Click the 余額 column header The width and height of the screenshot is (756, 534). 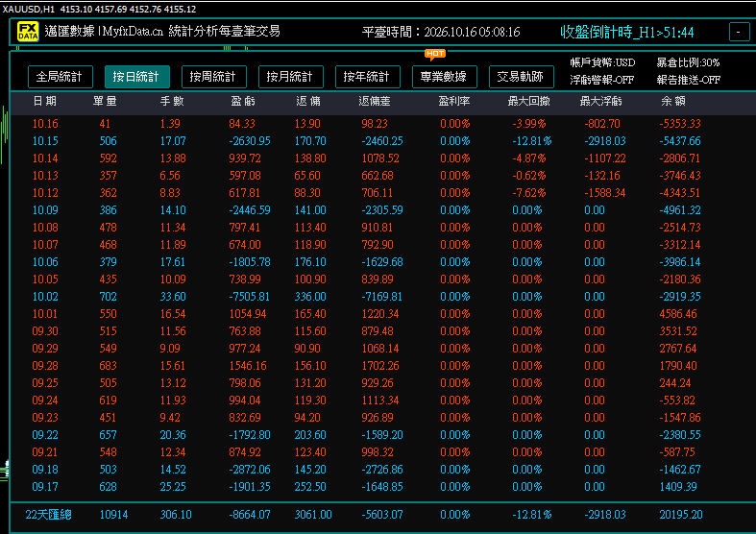tap(673, 101)
